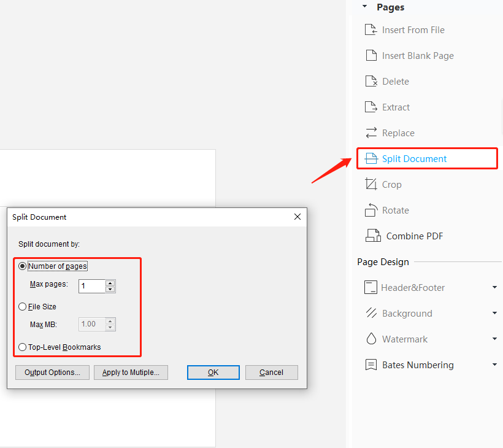Open the Watermark dropdown arrow

point(494,339)
